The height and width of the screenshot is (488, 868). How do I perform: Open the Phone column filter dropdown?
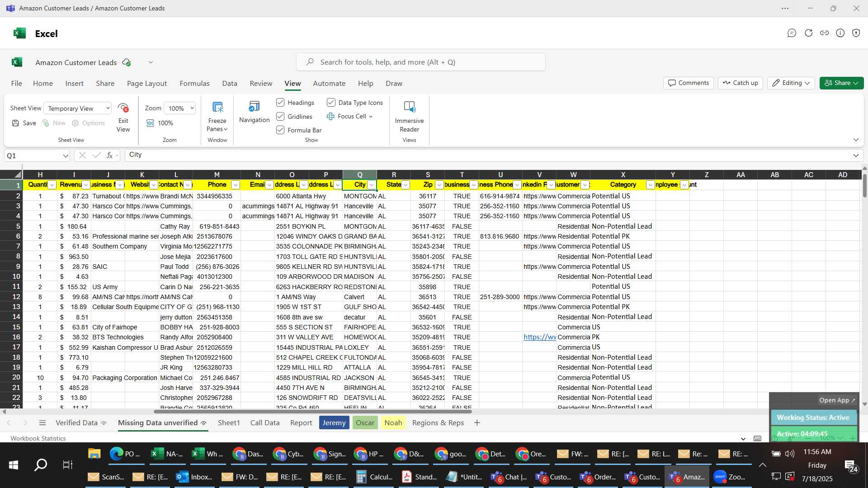coord(235,185)
